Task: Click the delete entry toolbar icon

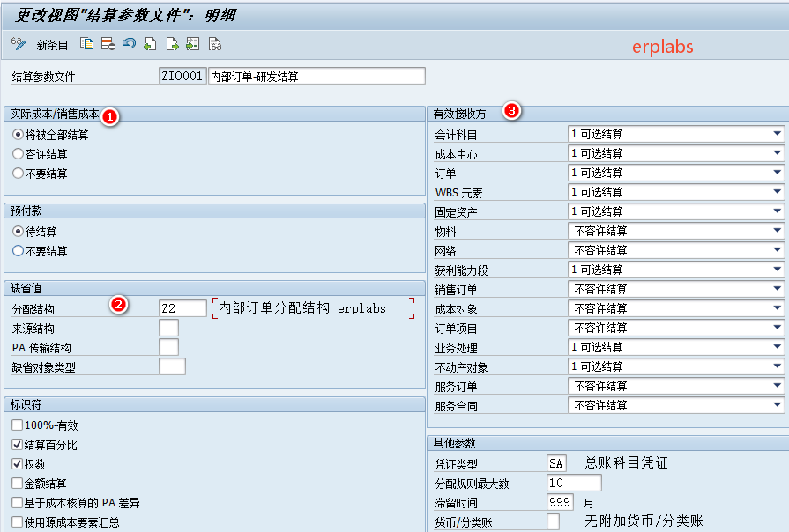Action: (108, 44)
